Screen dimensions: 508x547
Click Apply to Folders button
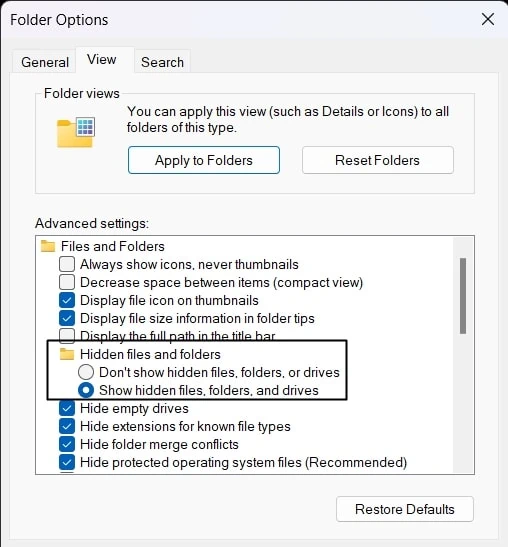(x=204, y=160)
